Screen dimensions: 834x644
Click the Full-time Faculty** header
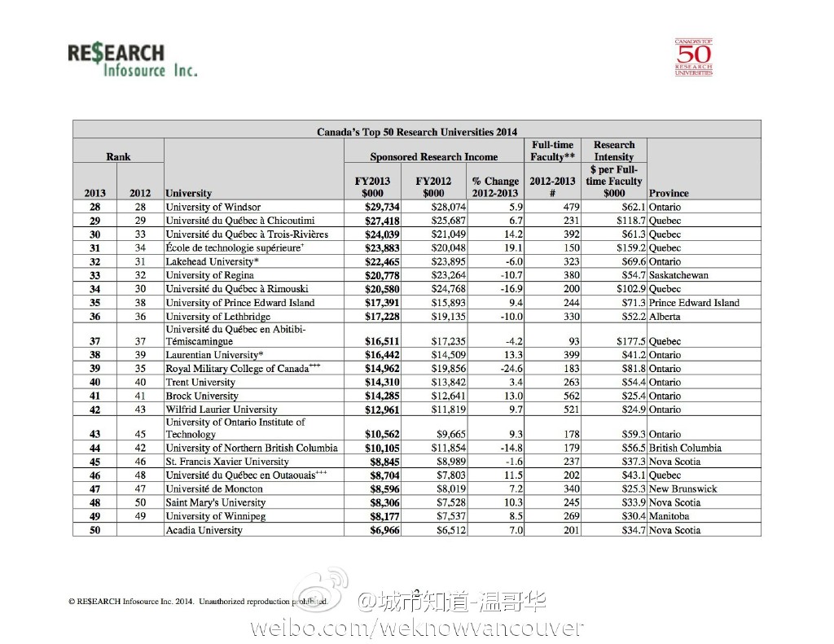pyautogui.click(x=553, y=151)
